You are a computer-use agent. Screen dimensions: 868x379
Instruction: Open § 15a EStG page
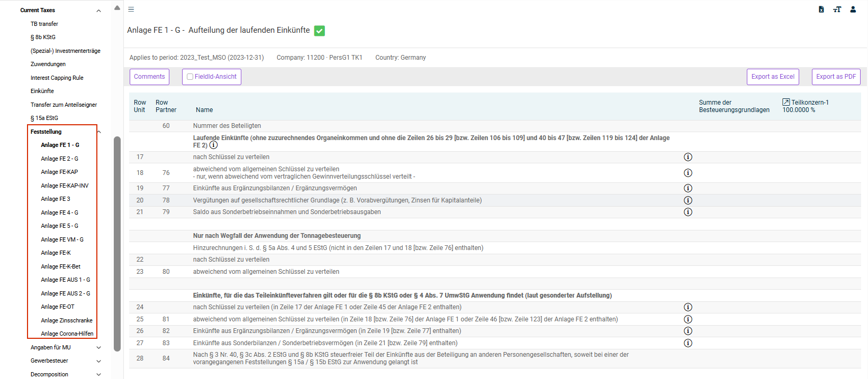point(44,118)
